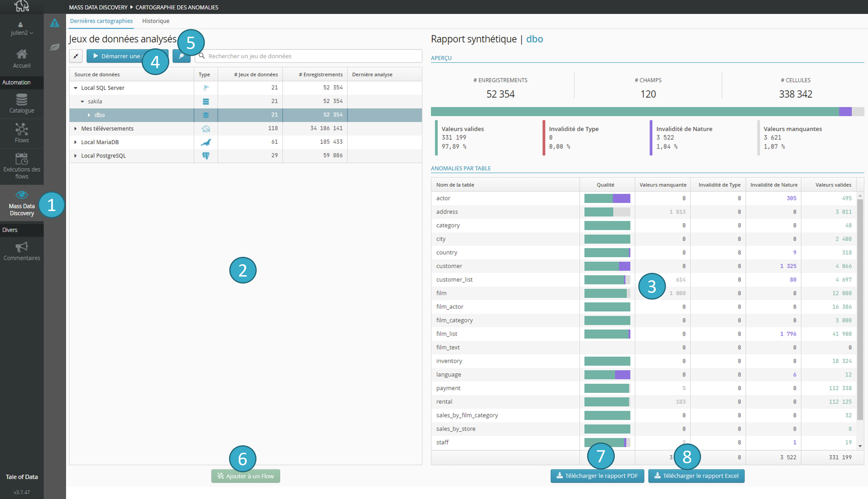Image resolution: width=868 pixels, height=499 pixels.
Task: Click the customer quality bar
Action: [x=607, y=266]
